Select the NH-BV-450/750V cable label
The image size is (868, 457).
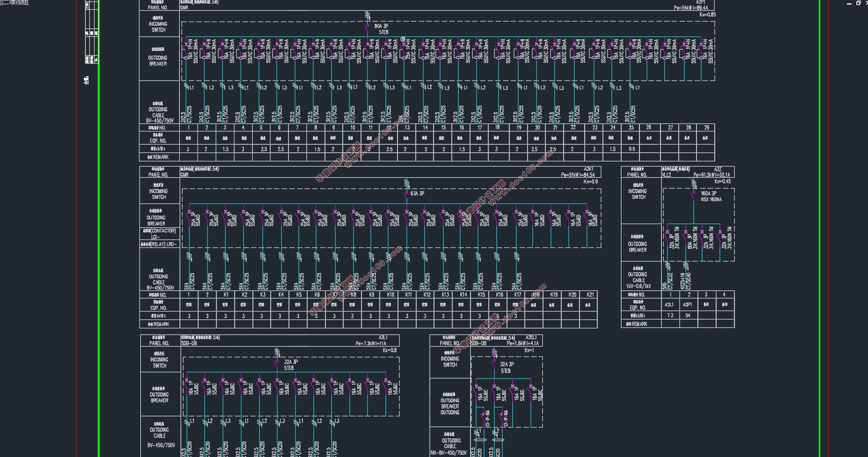point(448,453)
